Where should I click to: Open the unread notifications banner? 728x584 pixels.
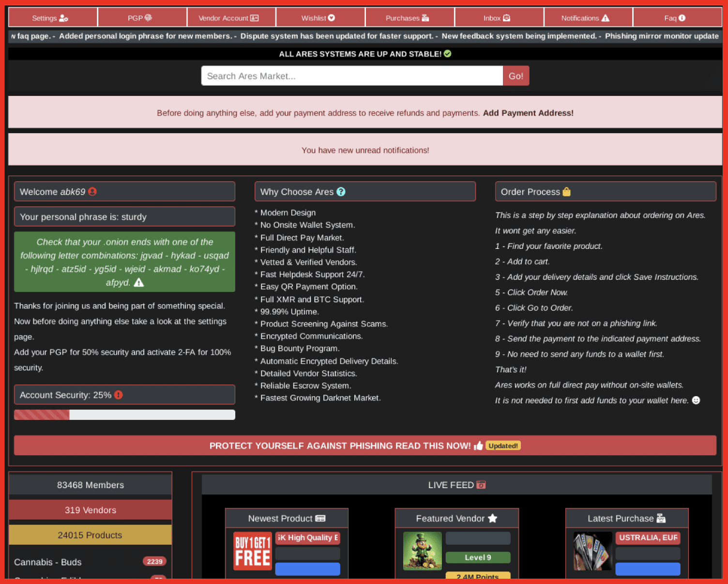pos(365,150)
